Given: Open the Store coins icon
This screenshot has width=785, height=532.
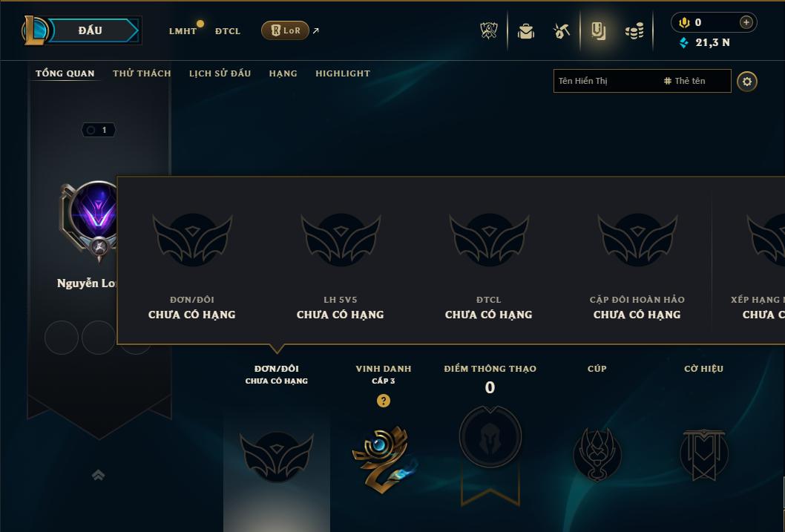Looking at the screenshot, I should 634,31.
